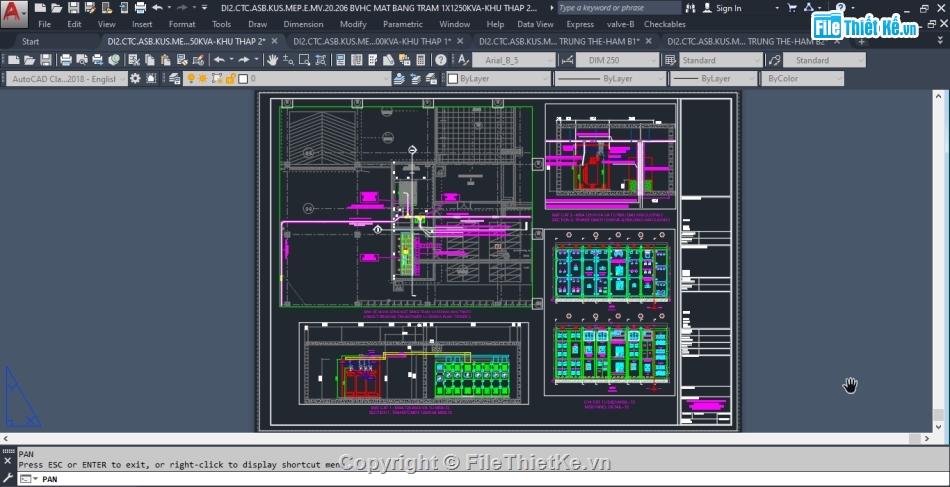The height and width of the screenshot is (487, 950).
Task: Open the ByLayer linetype dropdown
Action: pyautogui.click(x=610, y=79)
